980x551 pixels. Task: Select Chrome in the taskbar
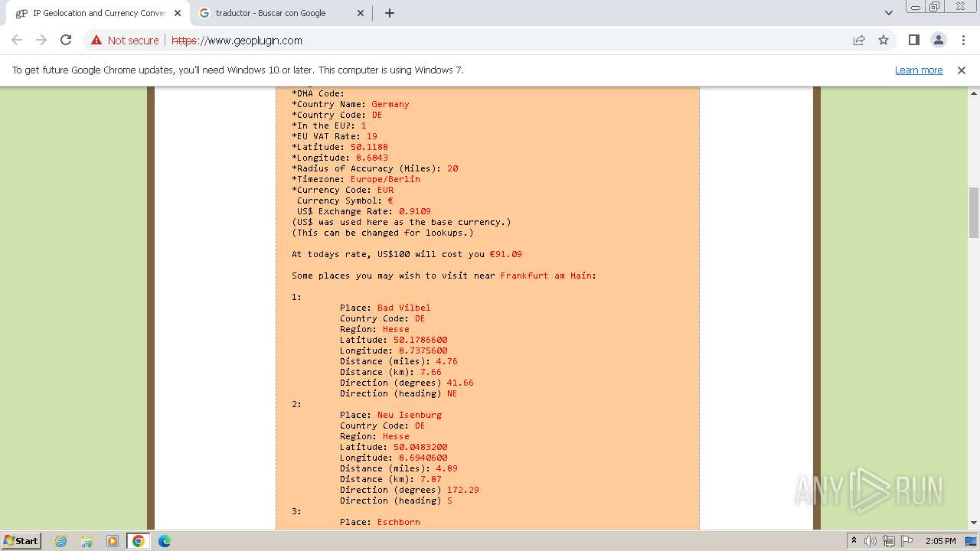point(139,541)
